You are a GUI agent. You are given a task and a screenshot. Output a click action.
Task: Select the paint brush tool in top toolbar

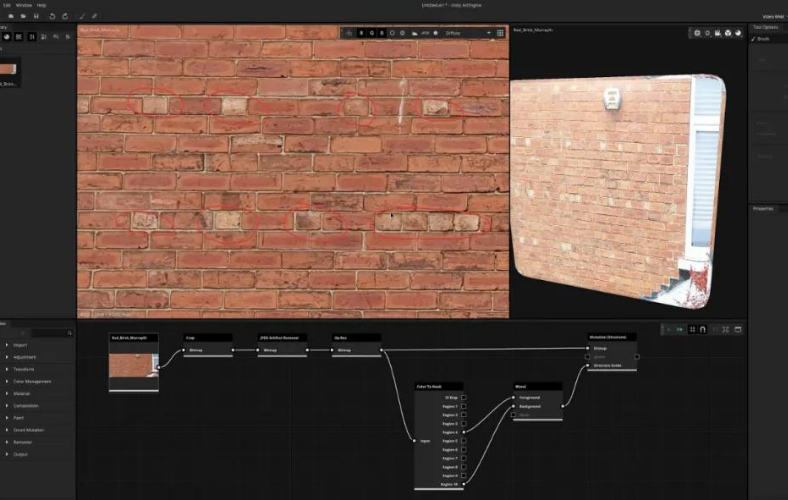(82, 16)
